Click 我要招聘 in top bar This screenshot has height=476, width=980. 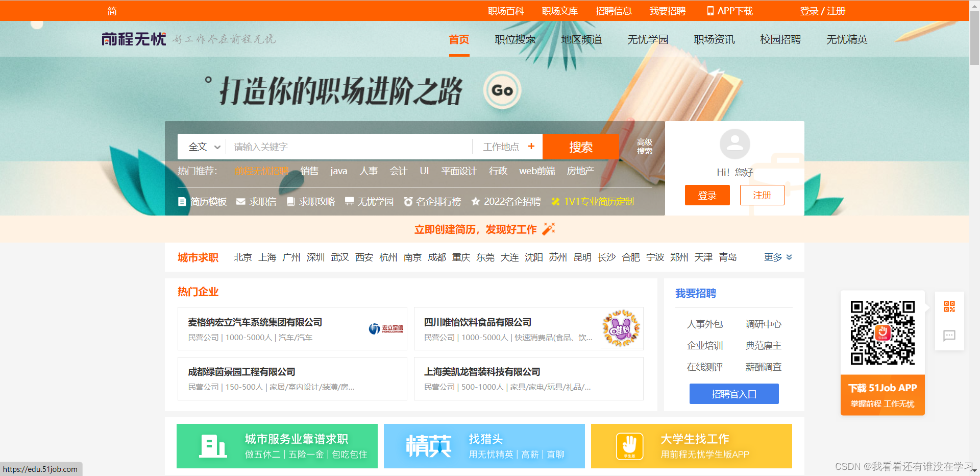[668, 11]
